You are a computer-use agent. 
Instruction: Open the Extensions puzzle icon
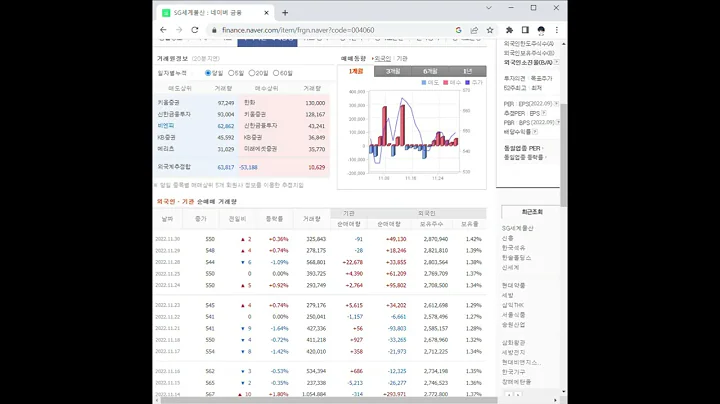click(x=509, y=30)
